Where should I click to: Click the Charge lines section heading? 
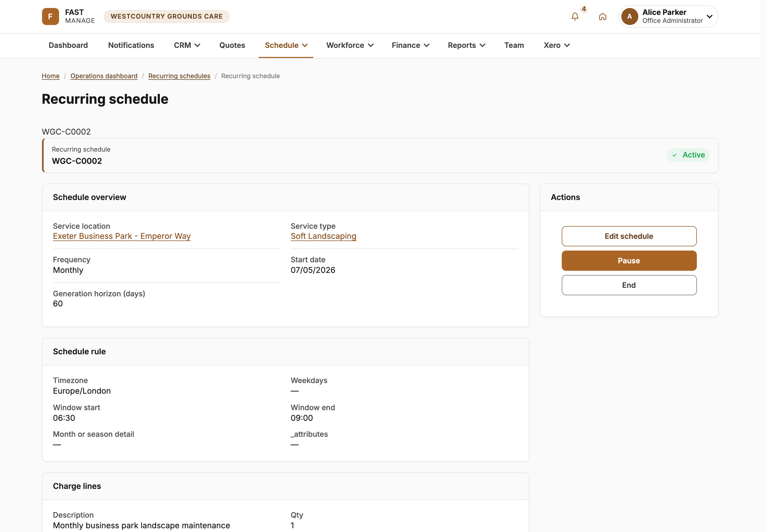(77, 486)
